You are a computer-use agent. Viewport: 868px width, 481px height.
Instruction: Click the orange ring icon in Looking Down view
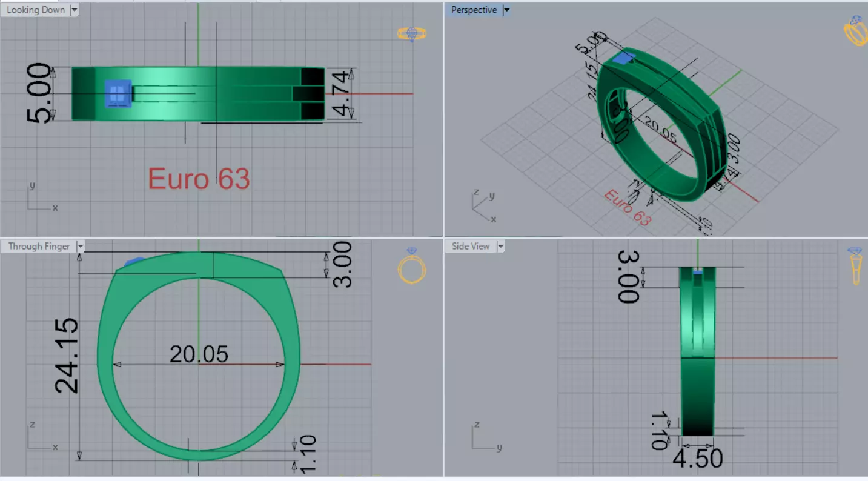(x=412, y=34)
